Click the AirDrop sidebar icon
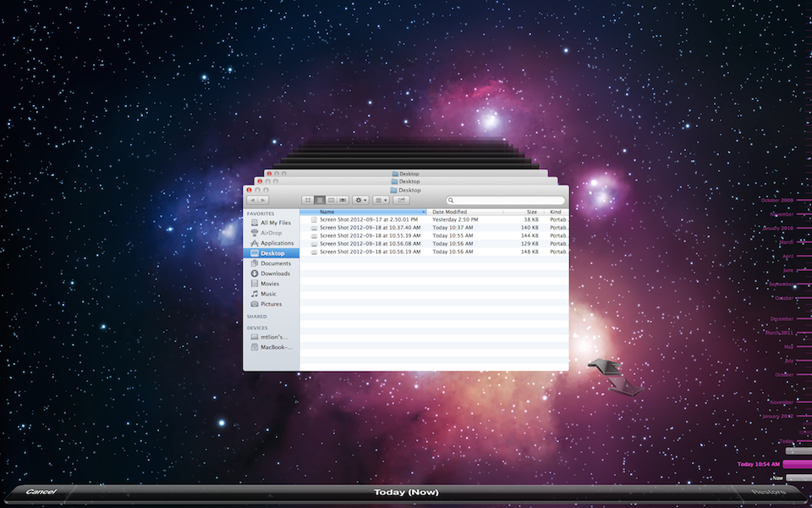Screen dimensions: 812x508 pyautogui.click(x=255, y=234)
